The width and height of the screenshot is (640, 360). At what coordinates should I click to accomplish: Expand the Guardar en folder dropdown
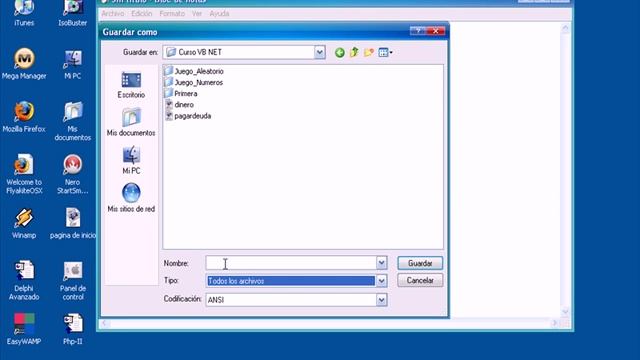click(x=320, y=52)
